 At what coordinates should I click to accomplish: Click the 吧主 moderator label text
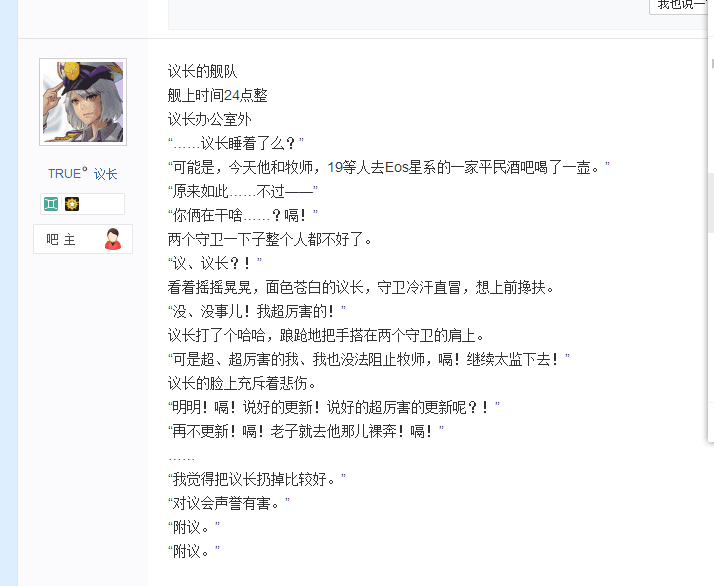[x=61, y=239]
